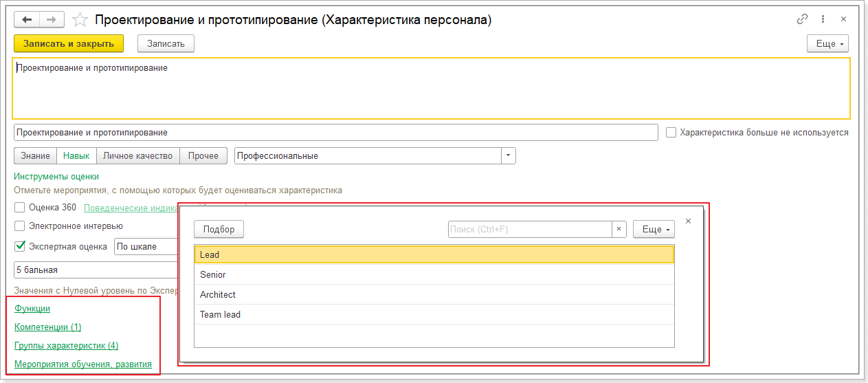Clear the search field with the x icon
Viewport: 868px width, 383px height.
coord(619,230)
